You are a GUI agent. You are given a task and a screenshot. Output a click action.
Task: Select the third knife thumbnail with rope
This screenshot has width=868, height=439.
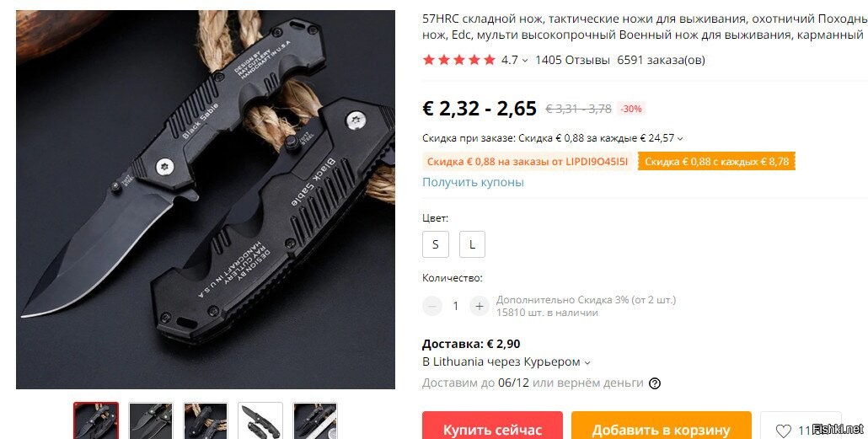click(x=206, y=420)
